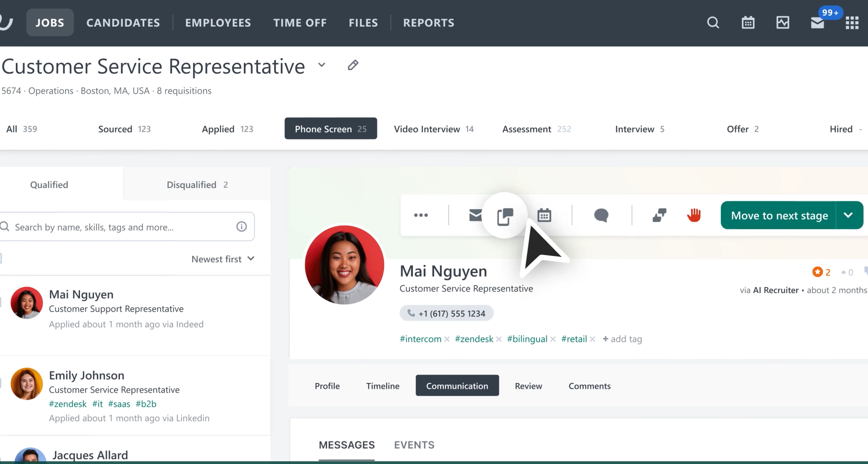
Task: Open the Newest first sort dropdown
Action: point(223,259)
